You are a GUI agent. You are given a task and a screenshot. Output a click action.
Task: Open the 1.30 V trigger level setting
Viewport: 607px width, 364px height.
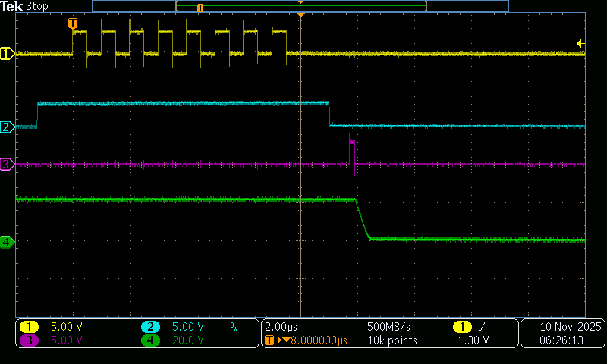[x=470, y=340]
